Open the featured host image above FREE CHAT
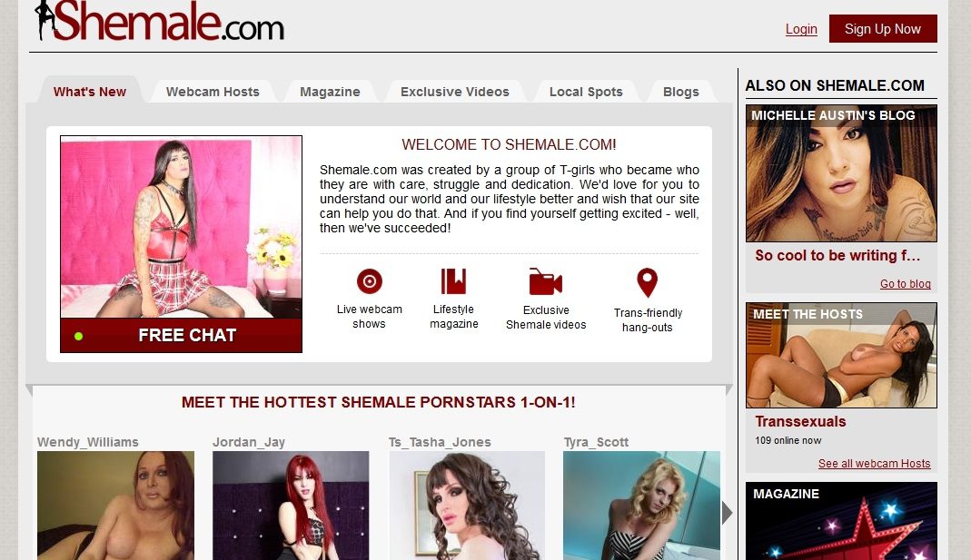This screenshot has width=971, height=560. coord(181,227)
